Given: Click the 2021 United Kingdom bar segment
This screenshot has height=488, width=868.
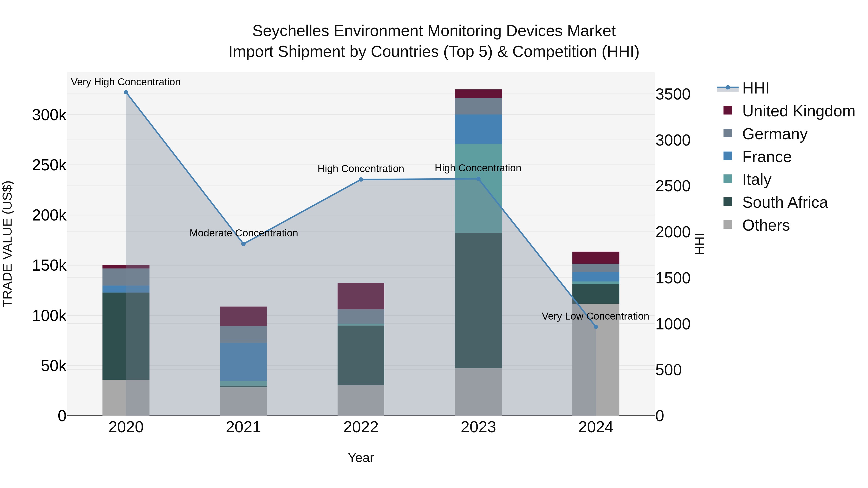Looking at the screenshot, I should (x=243, y=316).
